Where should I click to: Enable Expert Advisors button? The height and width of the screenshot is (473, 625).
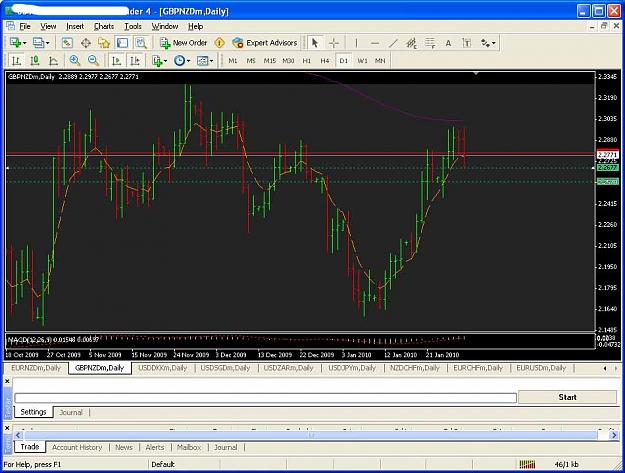click(265, 43)
